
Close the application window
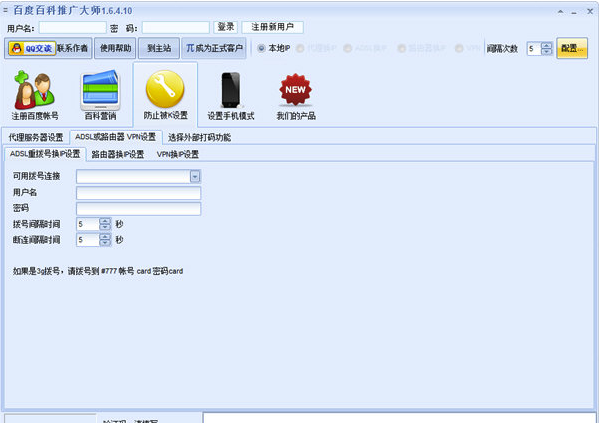590,11
